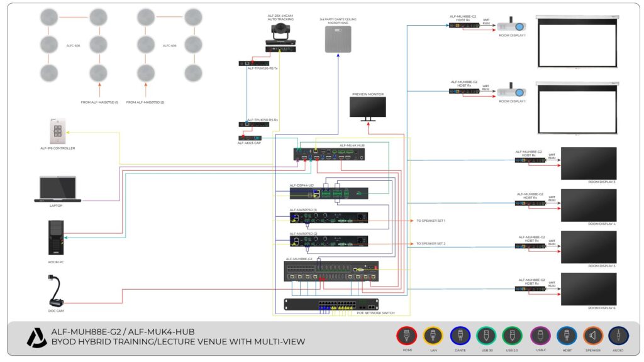Viewport: 644px width, 362px height.
Task: Click the ALF-4KU3-CAP capture device
Action: [x=250, y=138]
